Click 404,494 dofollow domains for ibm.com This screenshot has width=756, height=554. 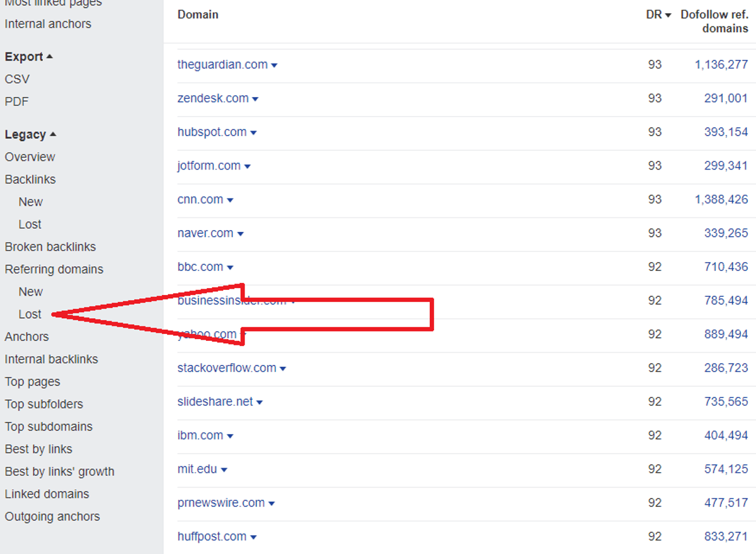click(x=726, y=436)
